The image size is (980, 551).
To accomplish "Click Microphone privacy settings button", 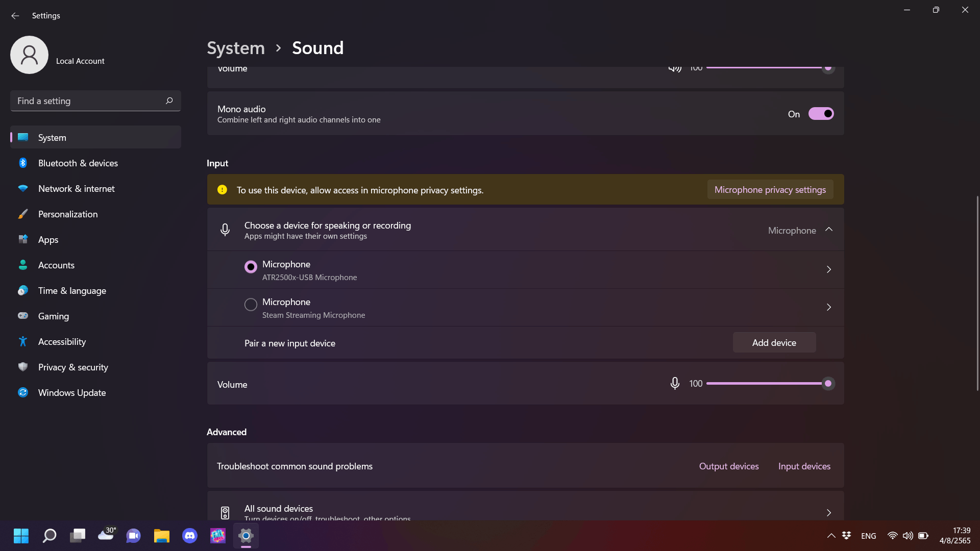I will 770,190.
